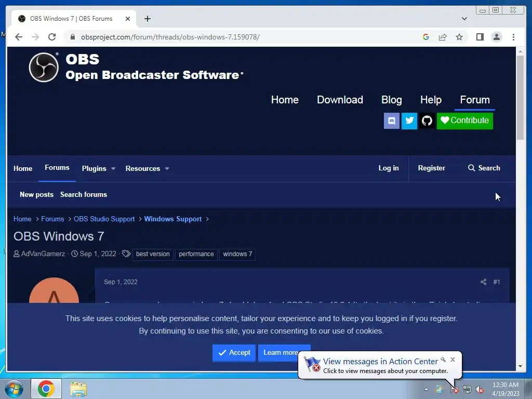
Task: Open the Download navigation item
Action: (340, 100)
